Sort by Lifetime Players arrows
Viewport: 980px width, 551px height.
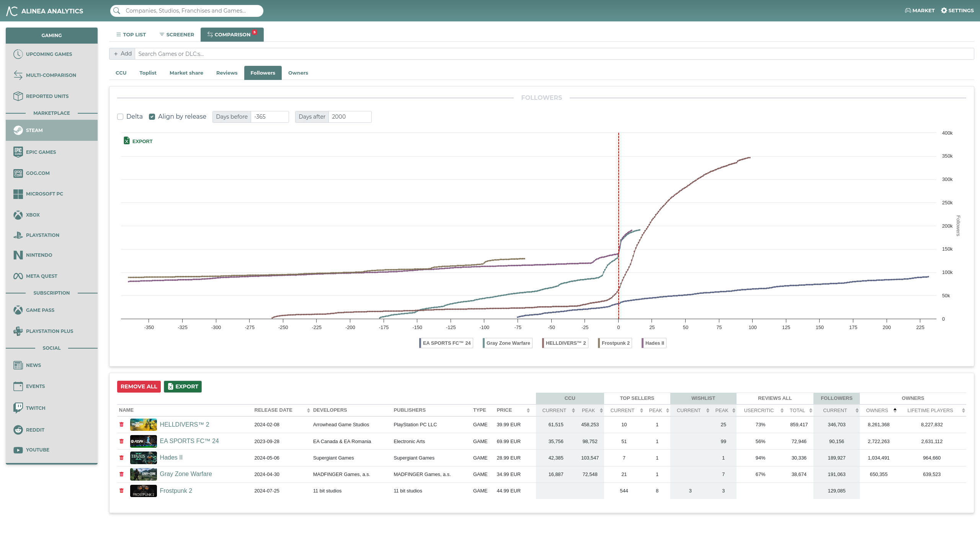click(x=964, y=410)
